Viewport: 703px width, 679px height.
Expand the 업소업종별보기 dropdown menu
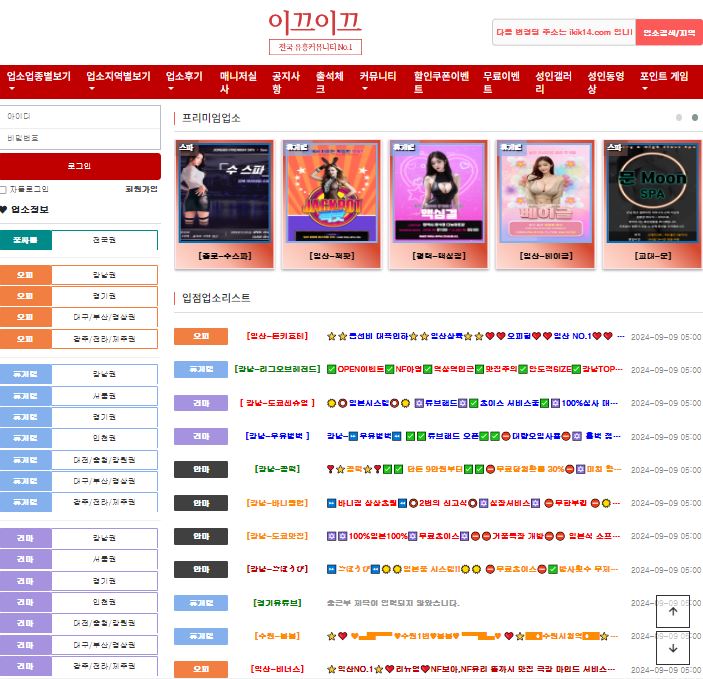point(39,82)
